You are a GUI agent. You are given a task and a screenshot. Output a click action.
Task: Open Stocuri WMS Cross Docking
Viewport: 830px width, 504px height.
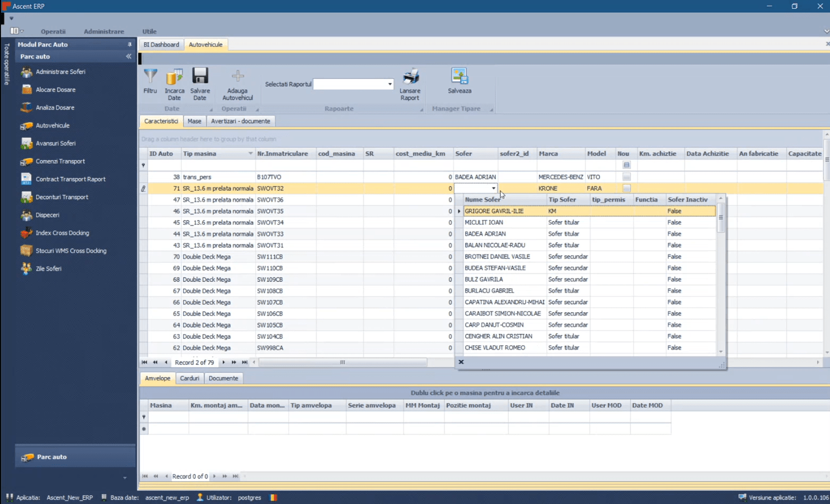[x=71, y=251]
